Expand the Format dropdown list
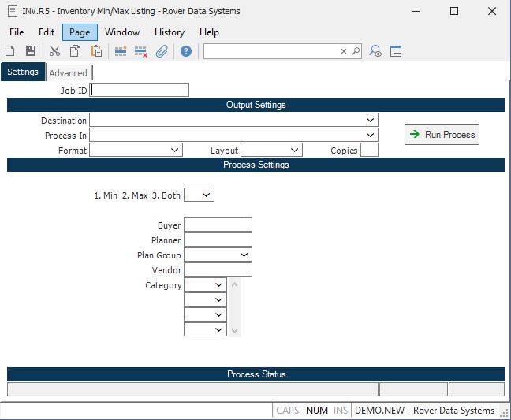 click(x=175, y=150)
